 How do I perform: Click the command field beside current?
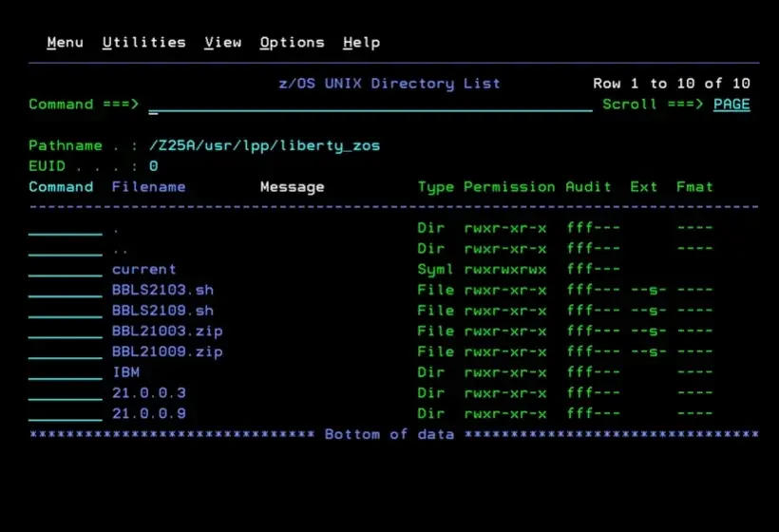(66, 270)
